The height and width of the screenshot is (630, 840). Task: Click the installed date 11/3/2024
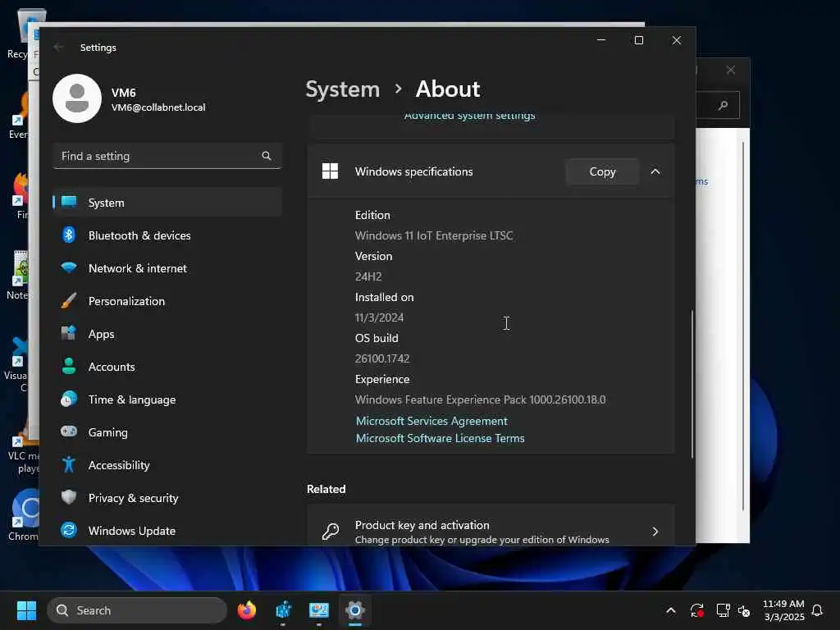coord(379,317)
